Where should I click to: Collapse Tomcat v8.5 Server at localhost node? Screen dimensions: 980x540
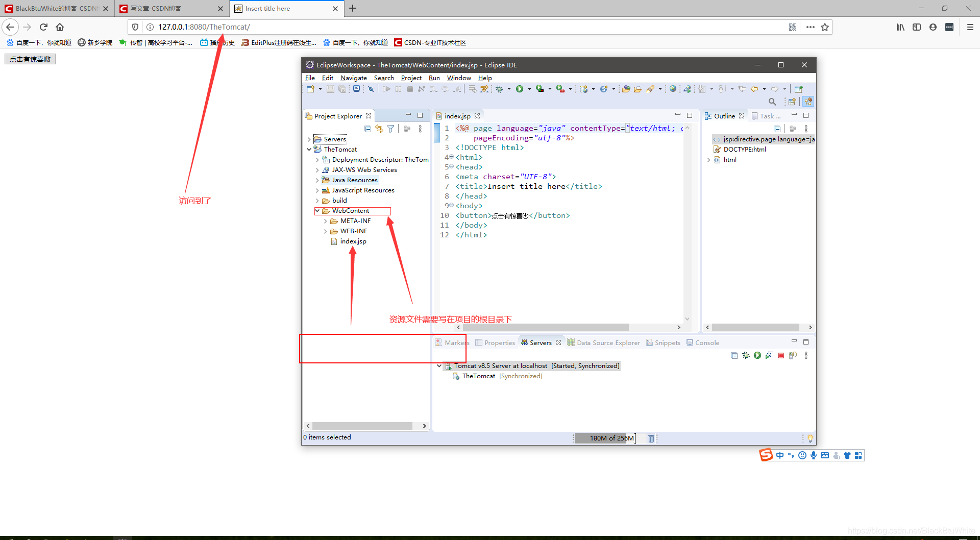pos(439,366)
